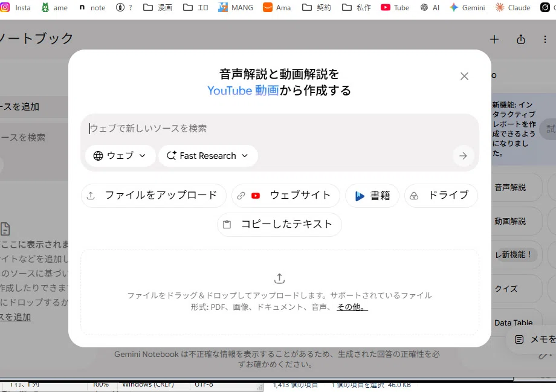The height and width of the screenshot is (392, 556).
Task: Open the three-dot more options menu
Action: (x=545, y=39)
